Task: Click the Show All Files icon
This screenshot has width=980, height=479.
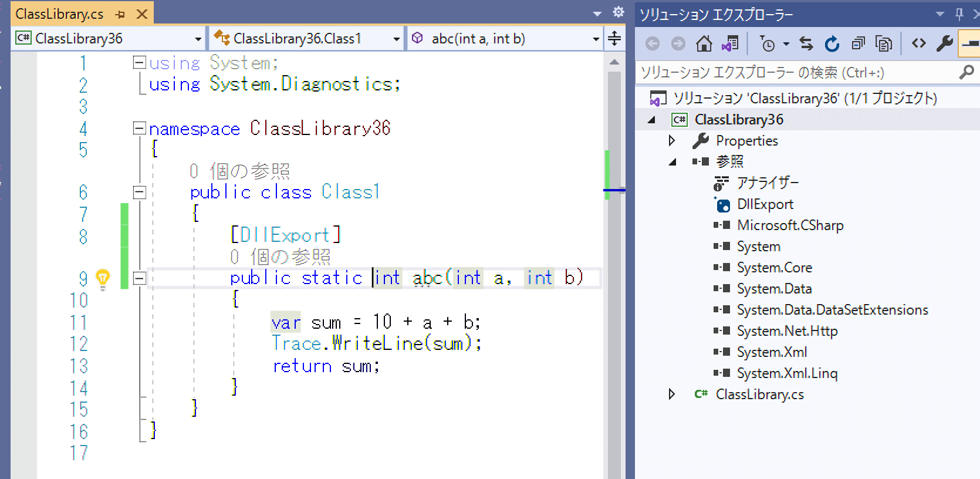Action: [x=883, y=43]
